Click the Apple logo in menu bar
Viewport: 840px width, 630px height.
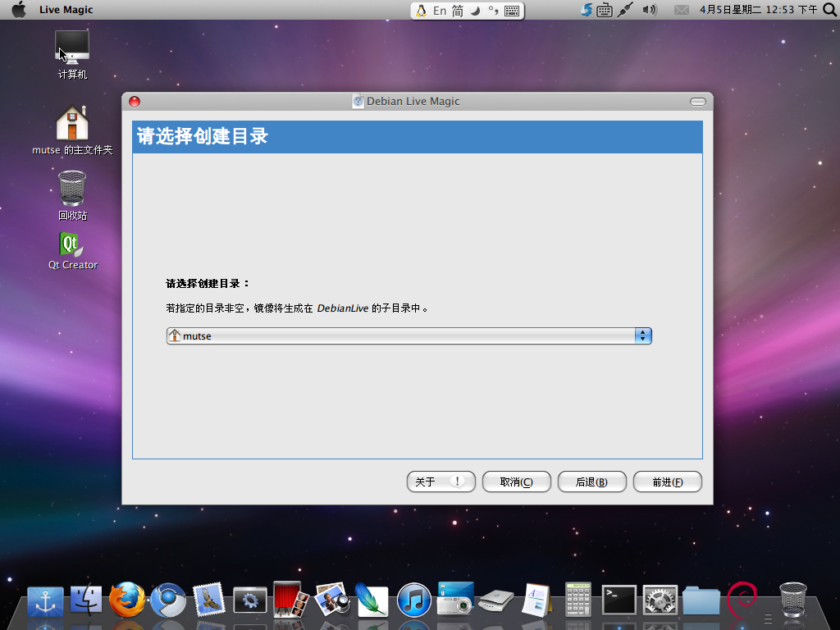tap(19, 10)
